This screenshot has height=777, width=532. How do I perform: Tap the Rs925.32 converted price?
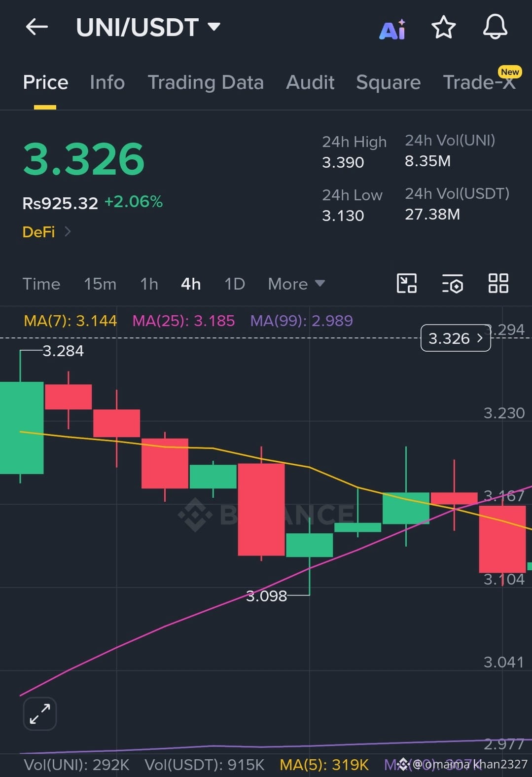coord(60,203)
